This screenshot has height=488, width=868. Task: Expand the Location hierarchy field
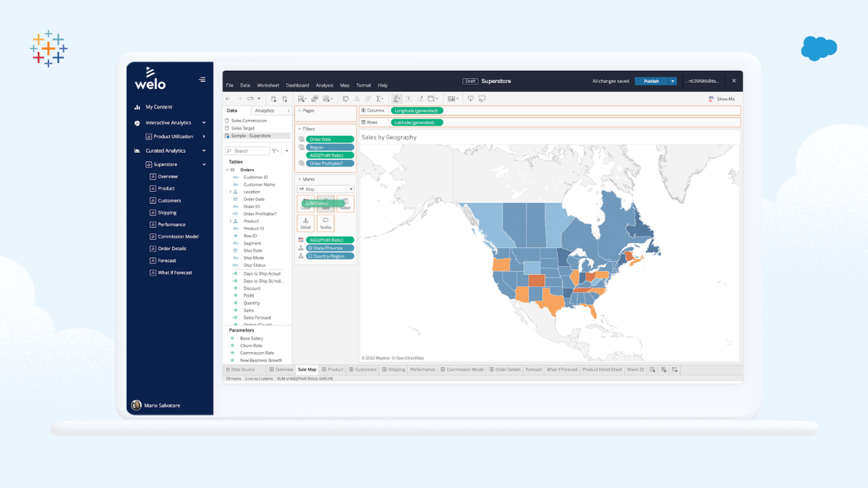pos(230,192)
